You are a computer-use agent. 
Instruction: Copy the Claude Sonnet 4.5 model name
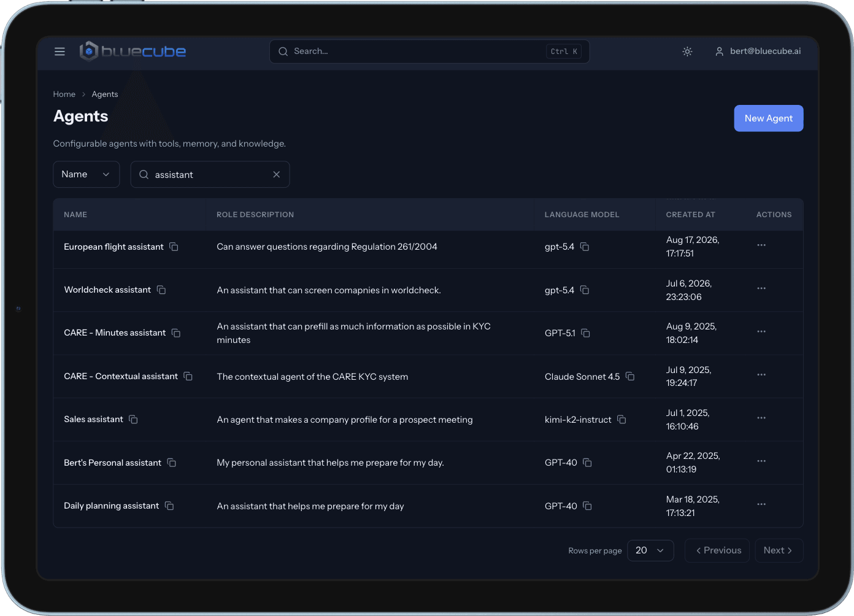click(x=630, y=376)
